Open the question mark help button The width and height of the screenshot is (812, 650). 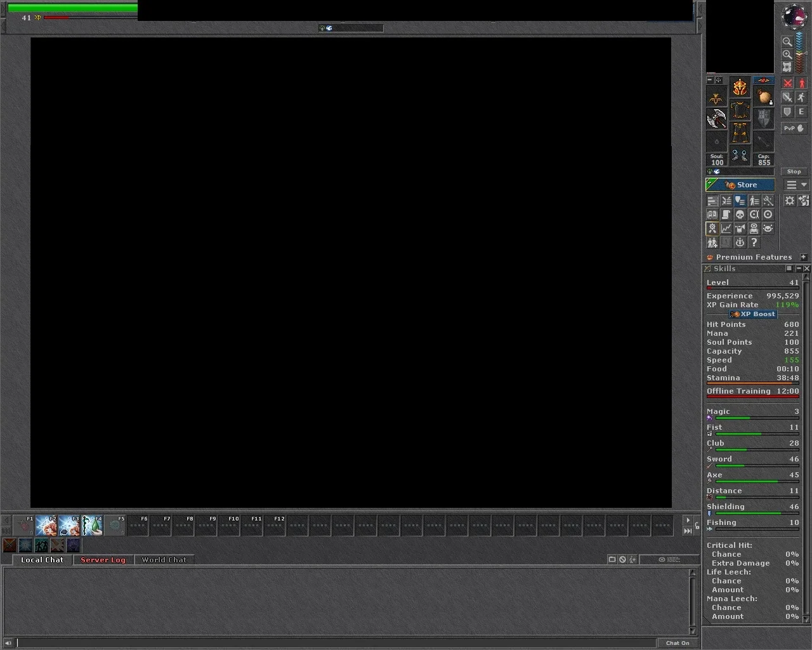[x=754, y=242]
